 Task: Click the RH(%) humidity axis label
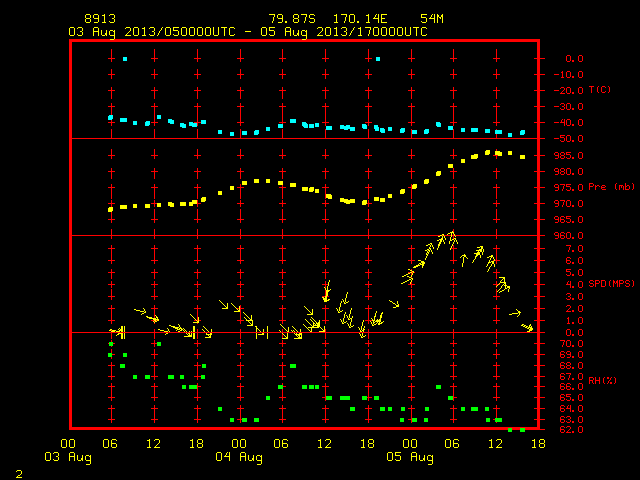tap(602, 380)
